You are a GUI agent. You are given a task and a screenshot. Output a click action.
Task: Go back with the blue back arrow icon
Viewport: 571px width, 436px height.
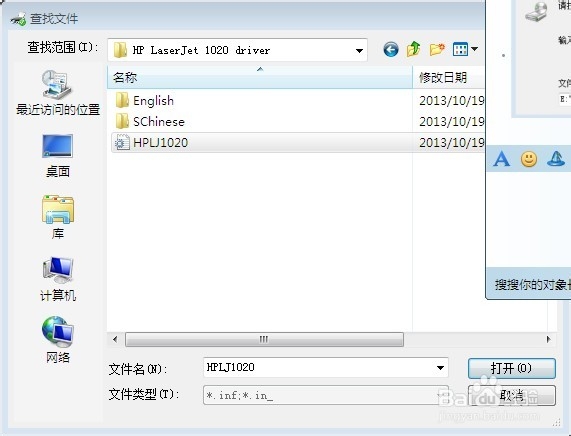point(391,50)
